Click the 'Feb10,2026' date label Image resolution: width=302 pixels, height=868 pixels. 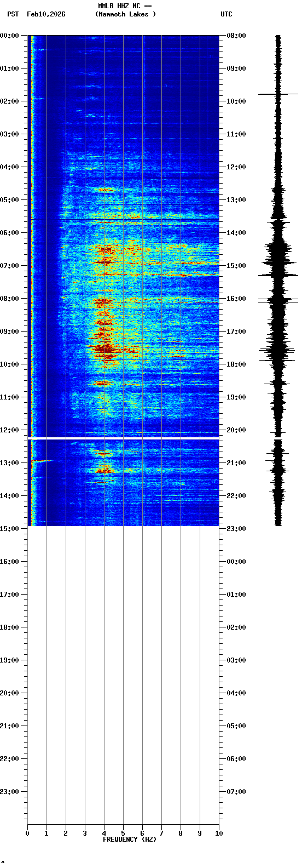[x=46, y=14]
